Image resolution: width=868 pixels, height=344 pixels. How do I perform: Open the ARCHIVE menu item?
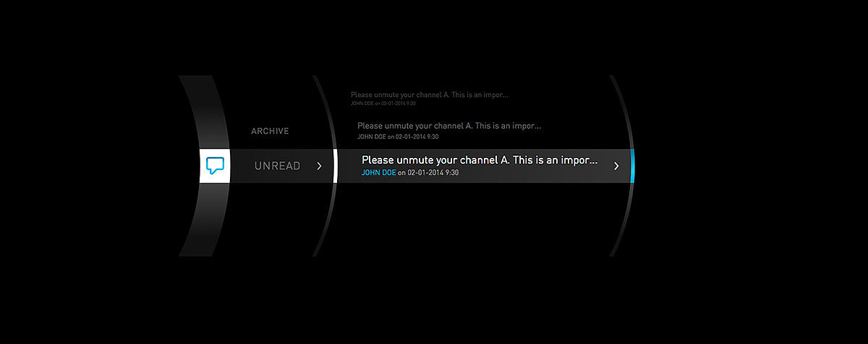tap(270, 131)
